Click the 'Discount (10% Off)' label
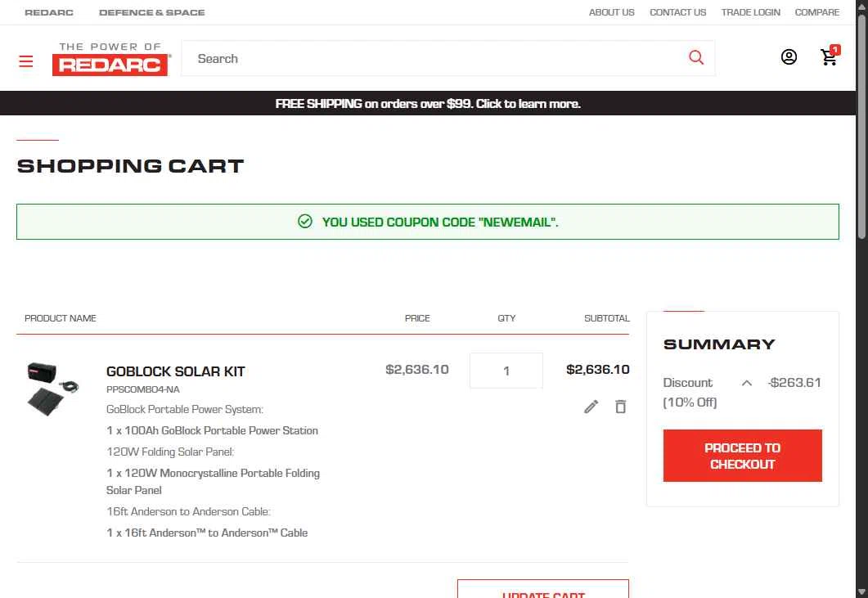Screen dimensions: 868x598 pyautogui.click(x=690, y=392)
